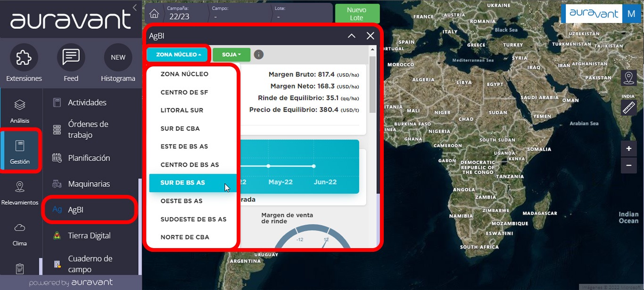Open Cuaderno de campo
The width and height of the screenshot is (644, 290).
tap(90, 264)
